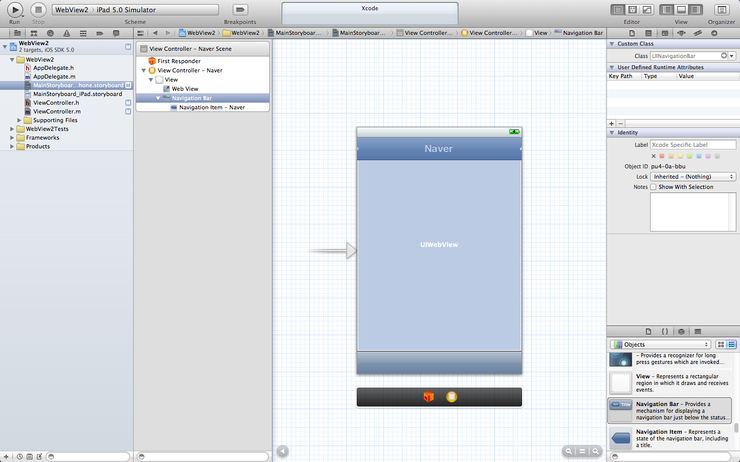Screen dimensions: 740x462
Task: Click the Stop button
Action: coord(38,9)
